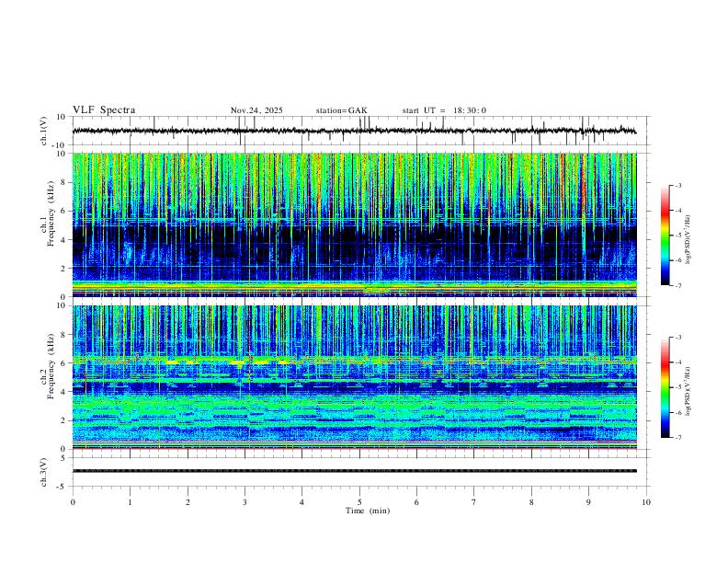Click the "6" kHz tick of ch.2 spectrogram
728x563 pixels.
(63, 363)
